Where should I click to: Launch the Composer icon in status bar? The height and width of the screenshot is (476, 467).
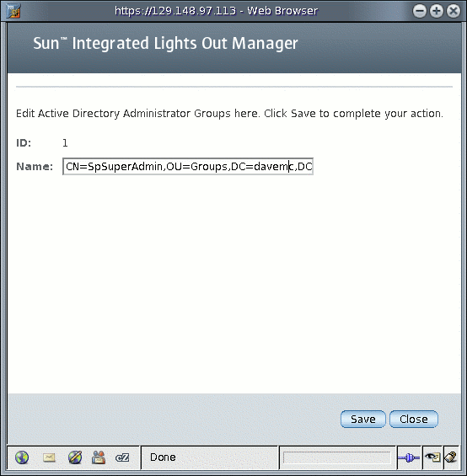[75, 457]
